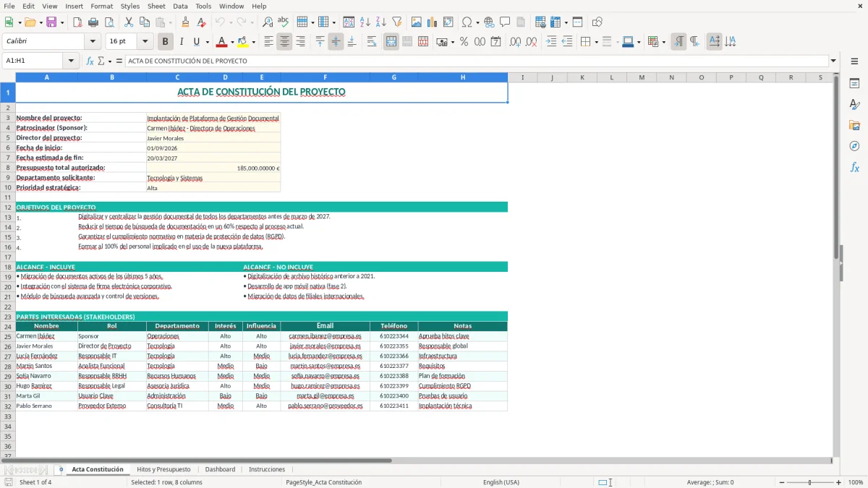
Task: Clear direct formatting
Action: (x=201, y=22)
